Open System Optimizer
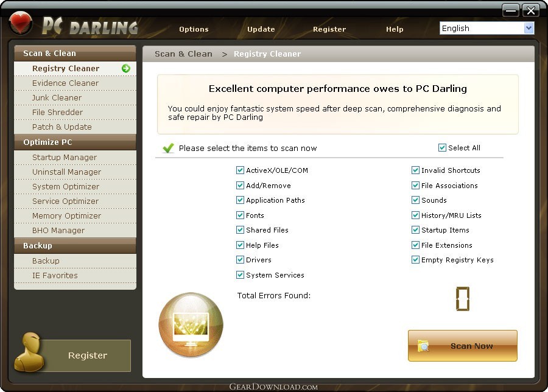The image size is (548, 392). click(75, 187)
